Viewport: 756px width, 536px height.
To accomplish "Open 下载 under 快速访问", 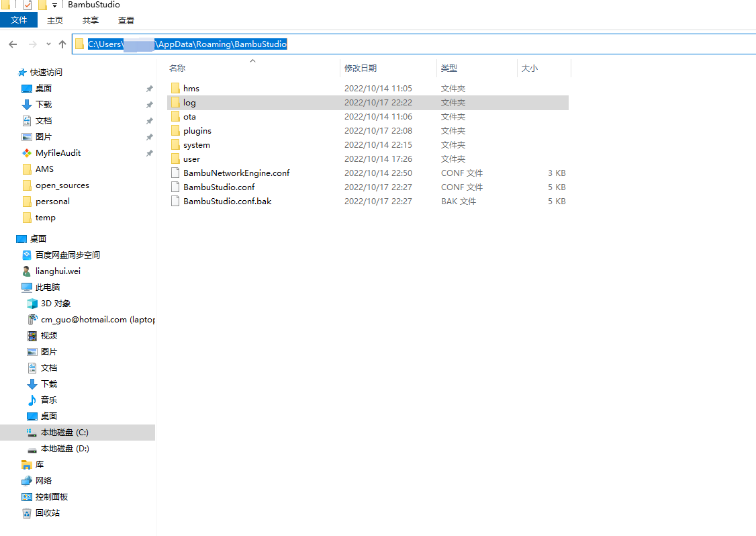I will coord(42,104).
